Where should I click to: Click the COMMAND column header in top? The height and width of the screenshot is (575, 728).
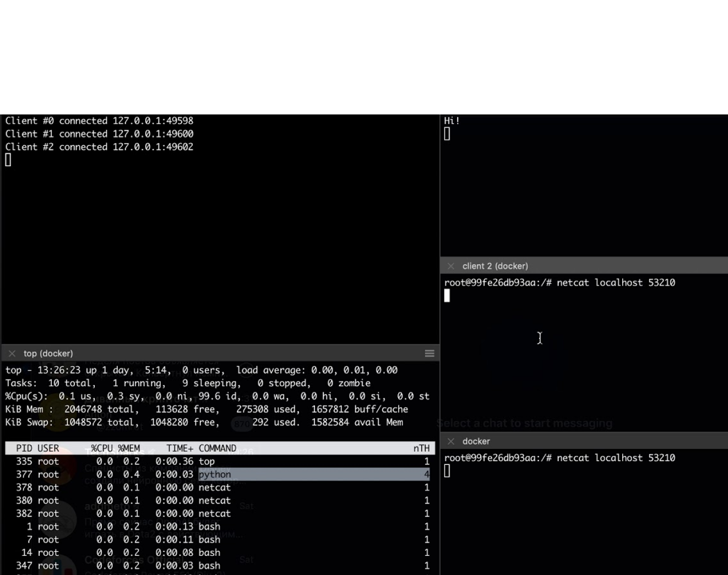[218, 448]
